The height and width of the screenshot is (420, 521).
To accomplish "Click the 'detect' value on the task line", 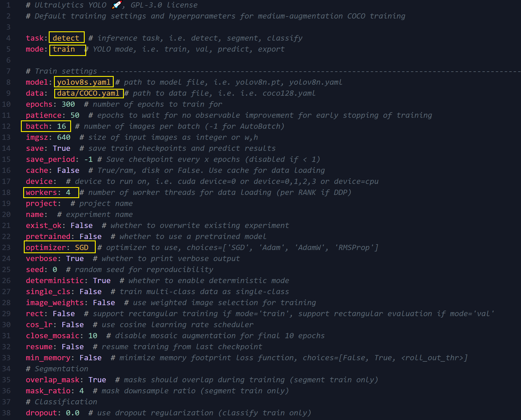I will click(66, 38).
